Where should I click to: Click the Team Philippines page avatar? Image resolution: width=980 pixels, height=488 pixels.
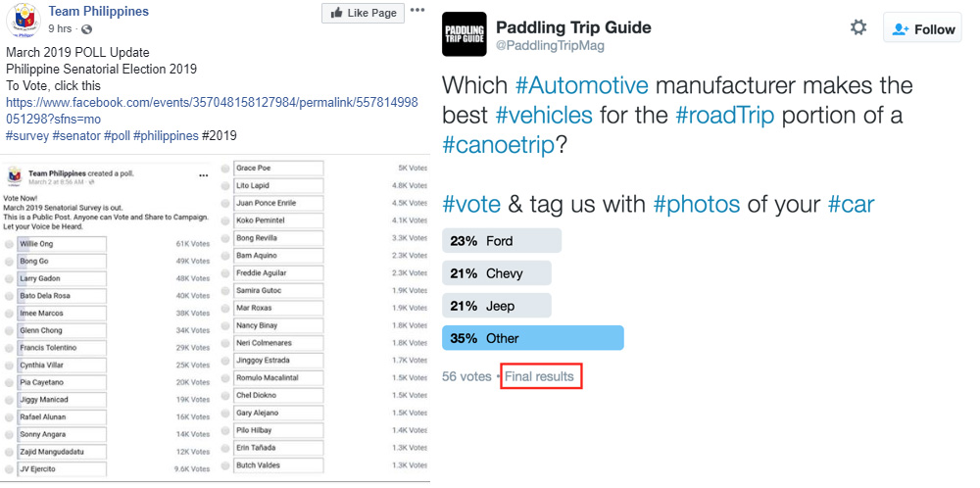(24, 20)
